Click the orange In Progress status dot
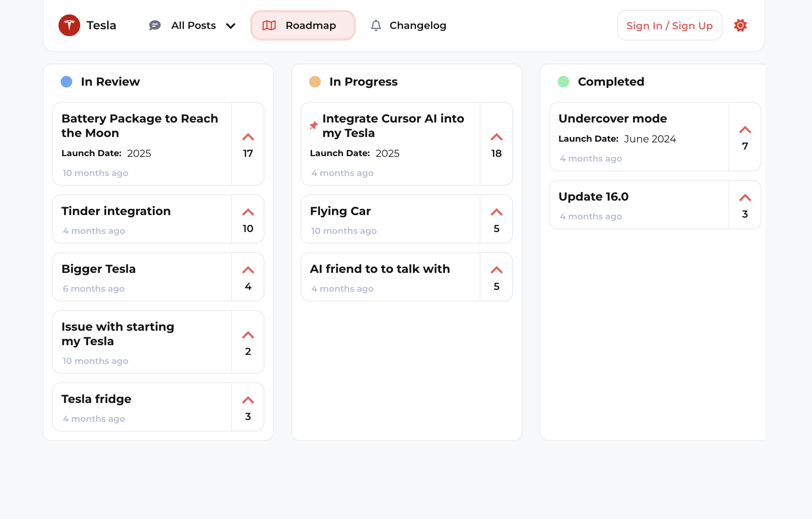 pos(315,82)
